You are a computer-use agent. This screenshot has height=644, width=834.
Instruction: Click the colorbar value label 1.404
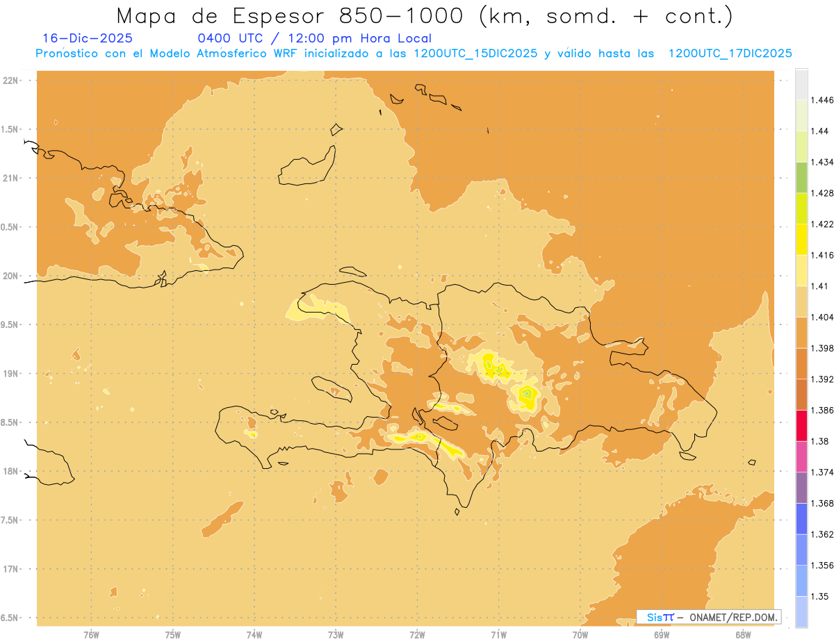coord(823,317)
